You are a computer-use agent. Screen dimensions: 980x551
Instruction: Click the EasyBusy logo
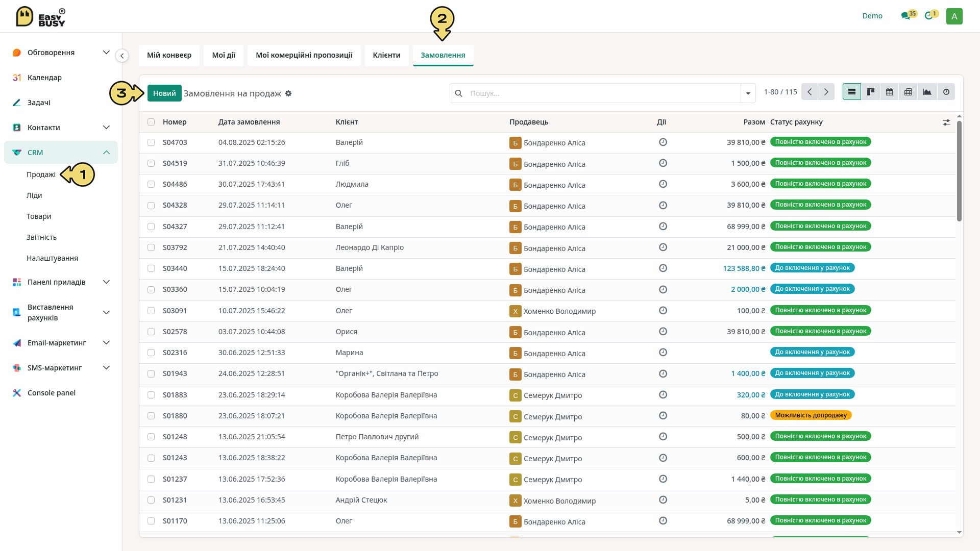coord(41,16)
